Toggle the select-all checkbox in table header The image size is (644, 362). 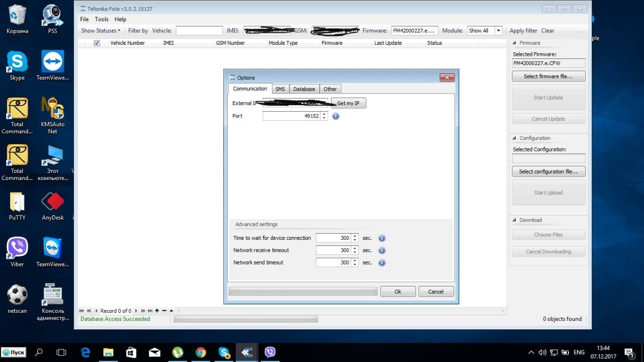97,43
